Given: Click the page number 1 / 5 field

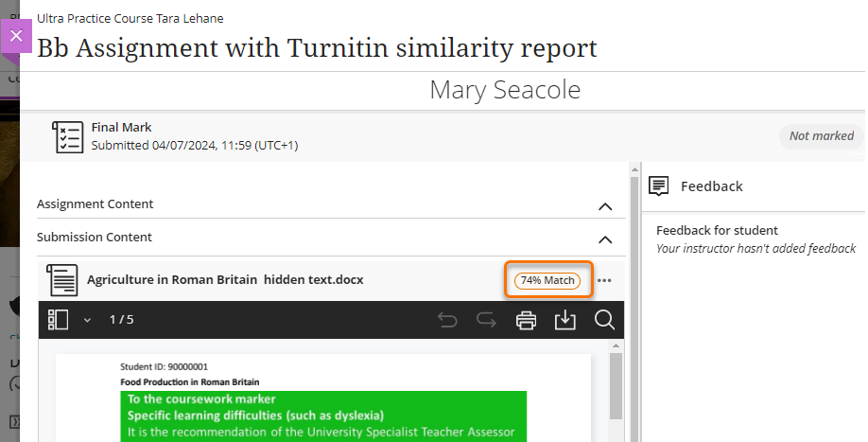Looking at the screenshot, I should 121,320.
